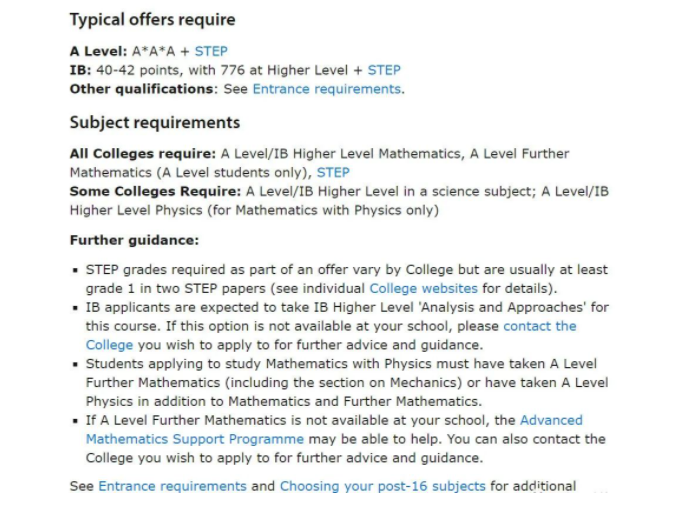
Task: Click the 'A*A*A' grade text
Action: 153,51
